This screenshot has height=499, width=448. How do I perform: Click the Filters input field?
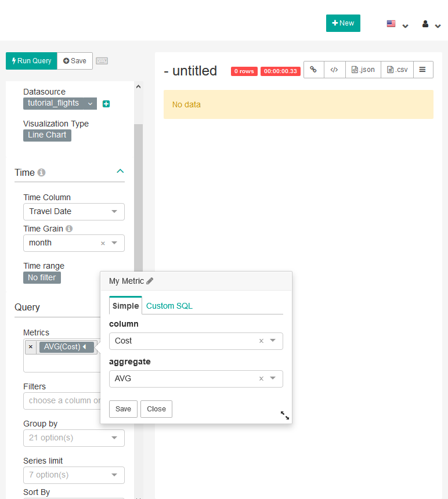click(x=61, y=401)
